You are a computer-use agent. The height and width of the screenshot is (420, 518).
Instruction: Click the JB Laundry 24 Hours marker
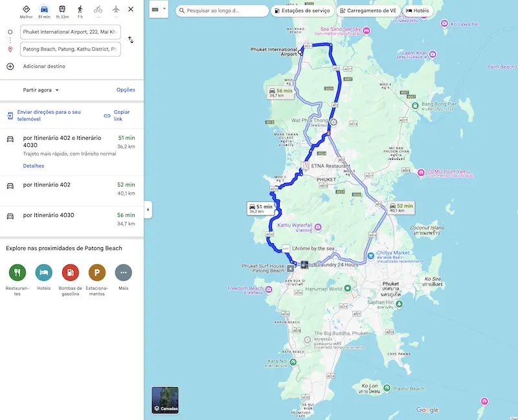[304, 265]
